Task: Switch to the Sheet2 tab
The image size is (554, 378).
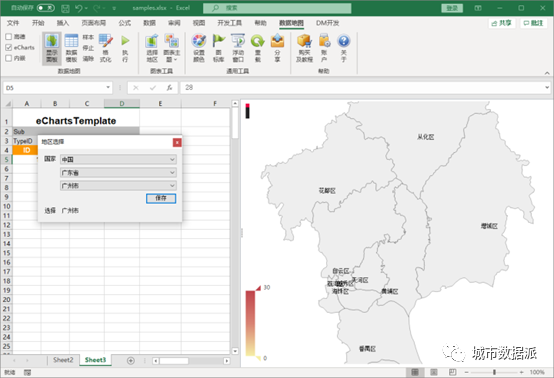Action: 63,360
